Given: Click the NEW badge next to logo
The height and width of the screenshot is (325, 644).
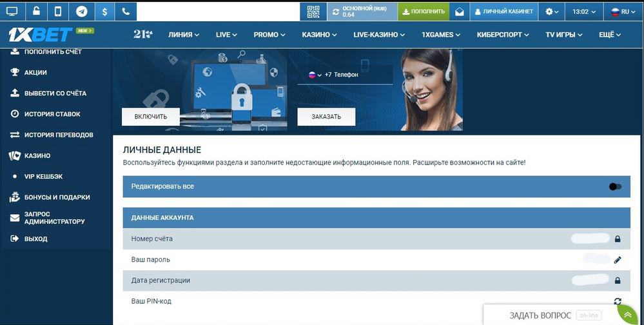Looking at the screenshot, I should pyautogui.click(x=85, y=30).
